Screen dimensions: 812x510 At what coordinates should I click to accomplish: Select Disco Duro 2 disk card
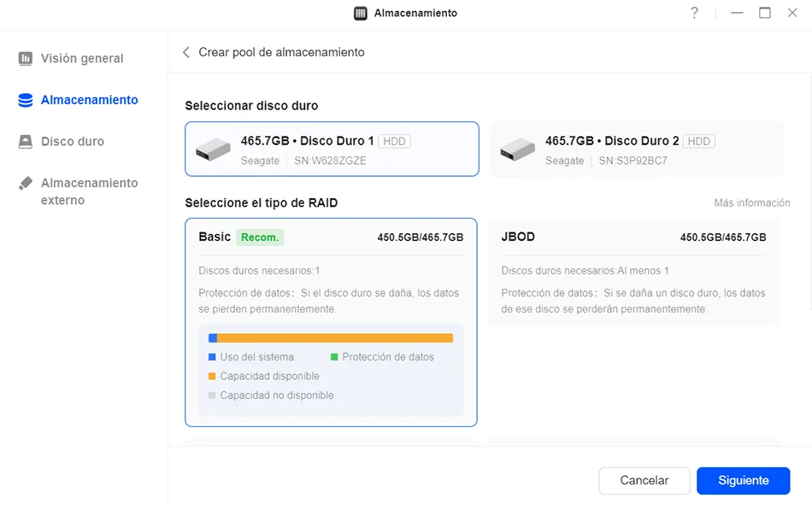click(637, 149)
